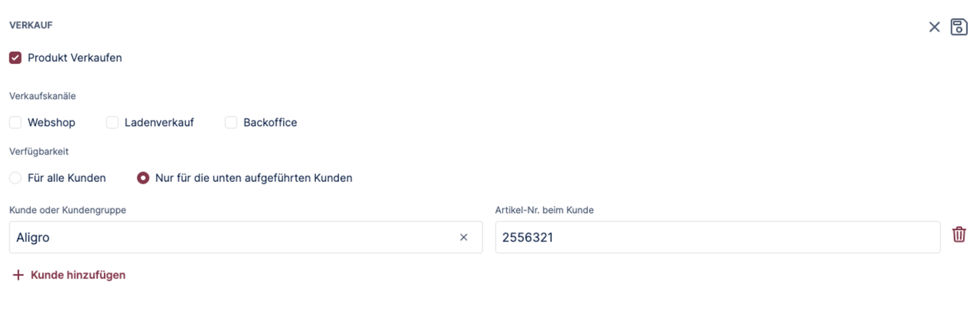Focus the Artikel-Nr. beim Kunde field
Screen dimensions: 980x327
[717, 237]
